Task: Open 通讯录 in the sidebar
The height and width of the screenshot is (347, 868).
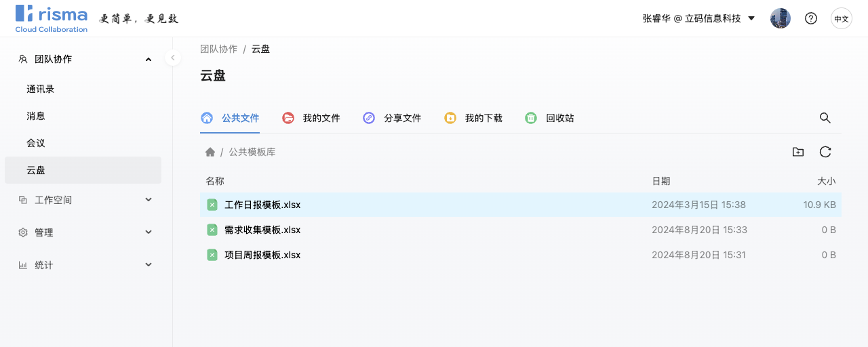Action: 41,89
